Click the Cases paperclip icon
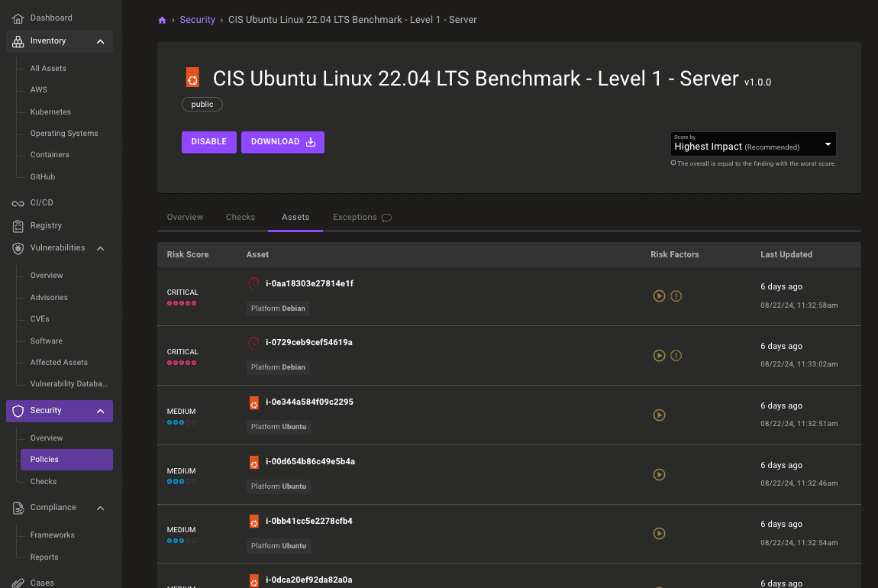 [18, 583]
